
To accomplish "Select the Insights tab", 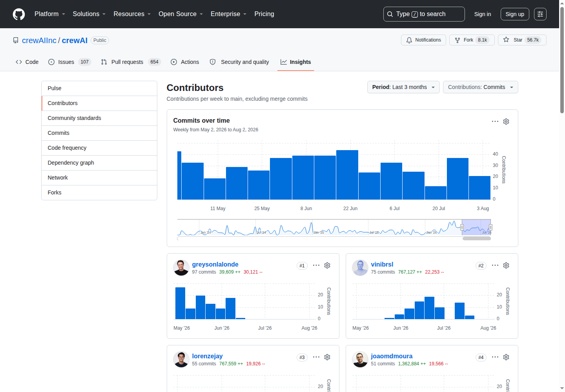I will pyautogui.click(x=296, y=62).
